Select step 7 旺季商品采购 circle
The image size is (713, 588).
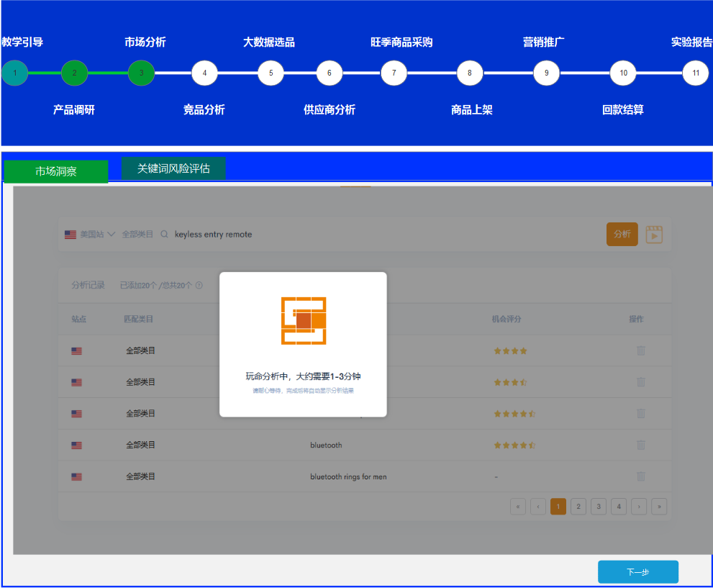pos(394,73)
